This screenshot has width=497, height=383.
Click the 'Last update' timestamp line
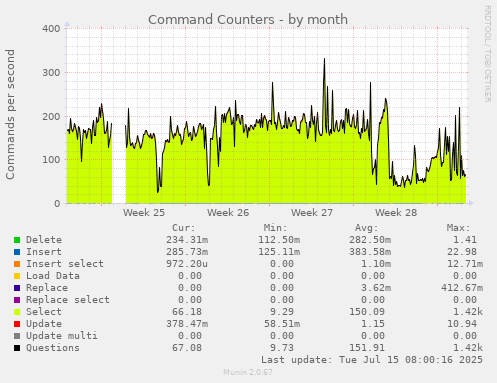(x=372, y=360)
